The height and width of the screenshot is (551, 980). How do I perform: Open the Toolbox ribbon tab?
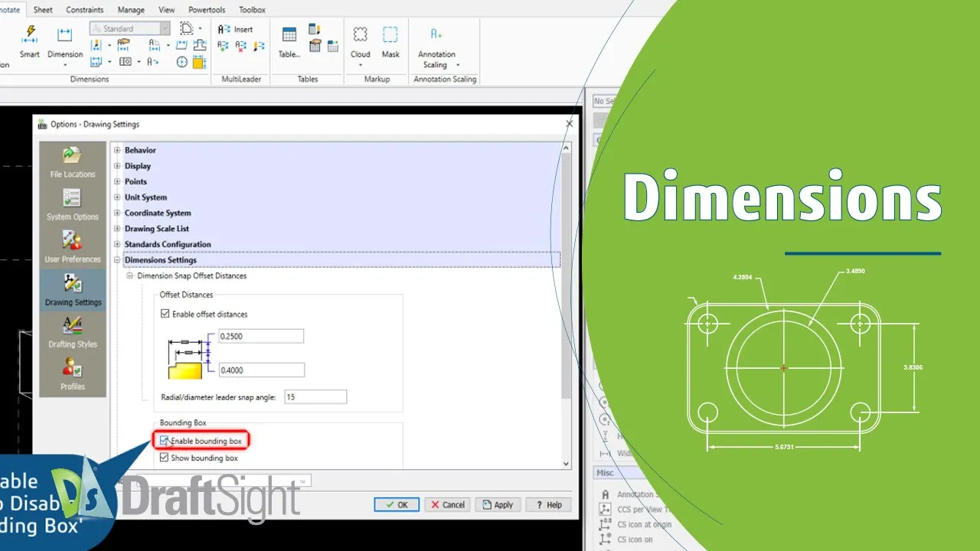[x=252, y=10]
